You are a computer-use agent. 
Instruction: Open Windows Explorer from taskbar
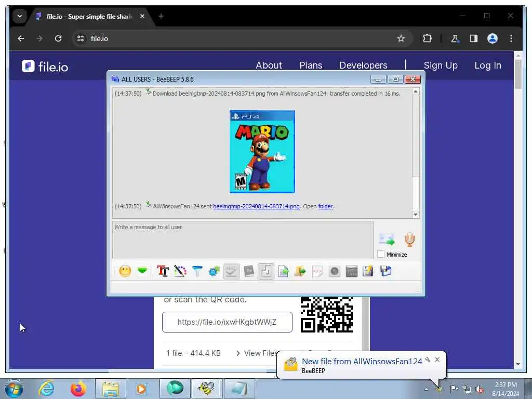tap(111, 389)
